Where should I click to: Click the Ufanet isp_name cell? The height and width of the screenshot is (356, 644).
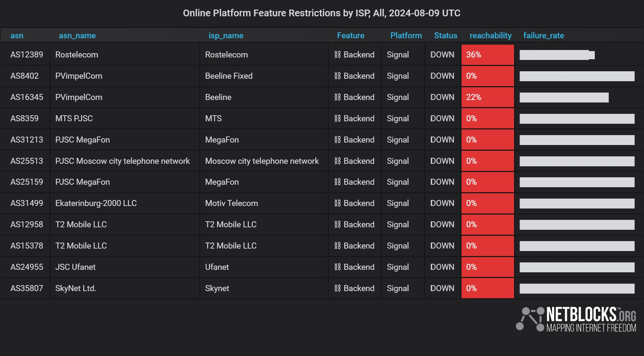(264, 267)
